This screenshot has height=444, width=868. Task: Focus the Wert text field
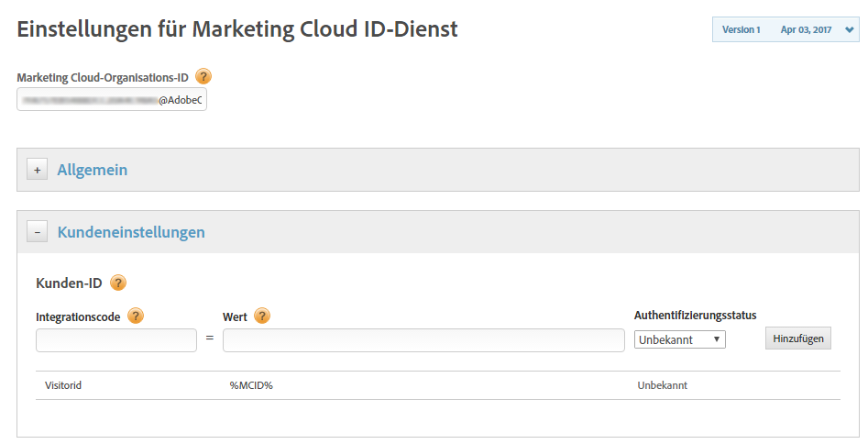point(423,340)
